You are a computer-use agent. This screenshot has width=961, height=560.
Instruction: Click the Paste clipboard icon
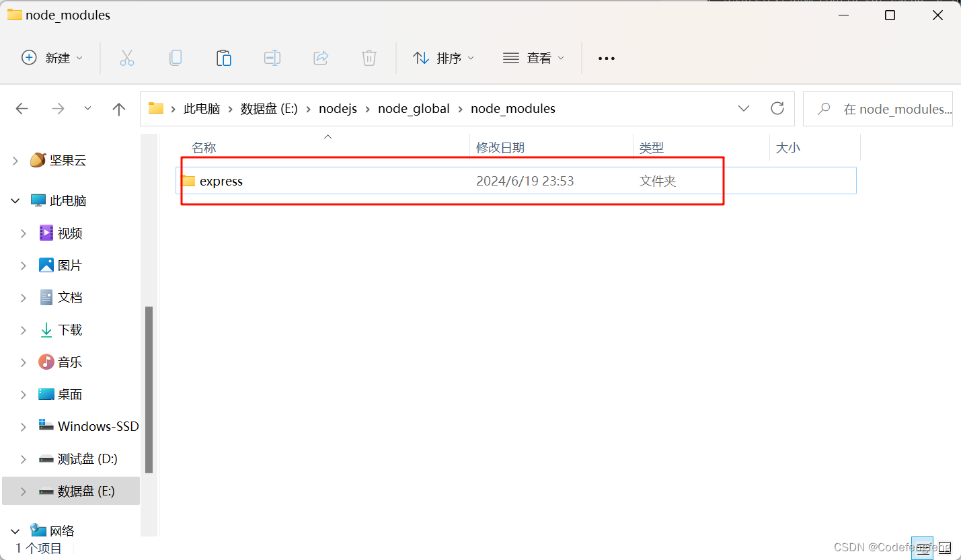[224, 58]
